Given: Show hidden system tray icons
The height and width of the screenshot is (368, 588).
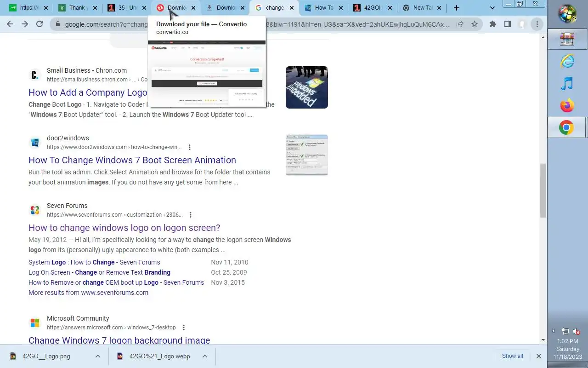Looking at the screenshot, I should pos(553,331).
